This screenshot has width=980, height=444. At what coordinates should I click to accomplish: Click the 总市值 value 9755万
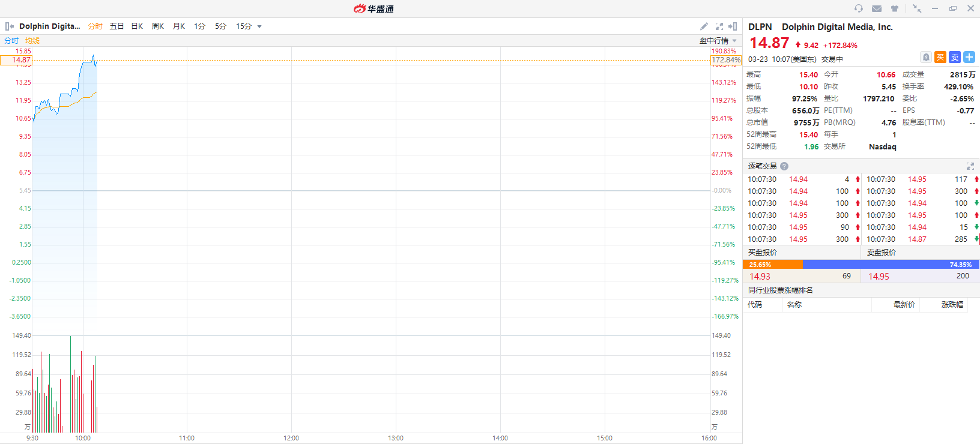806,123
